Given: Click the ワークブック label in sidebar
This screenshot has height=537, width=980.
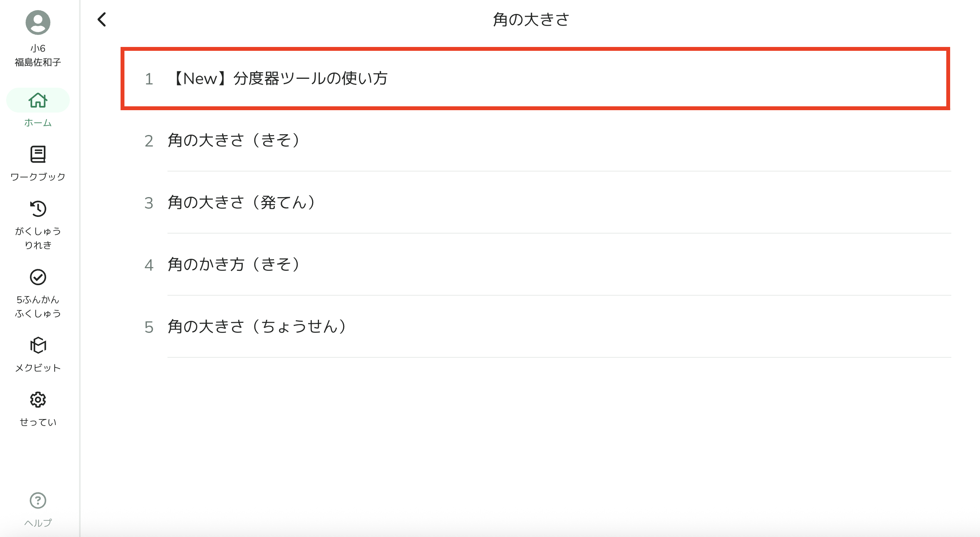Looking at the screenshot, I should (x=38, y=177).
